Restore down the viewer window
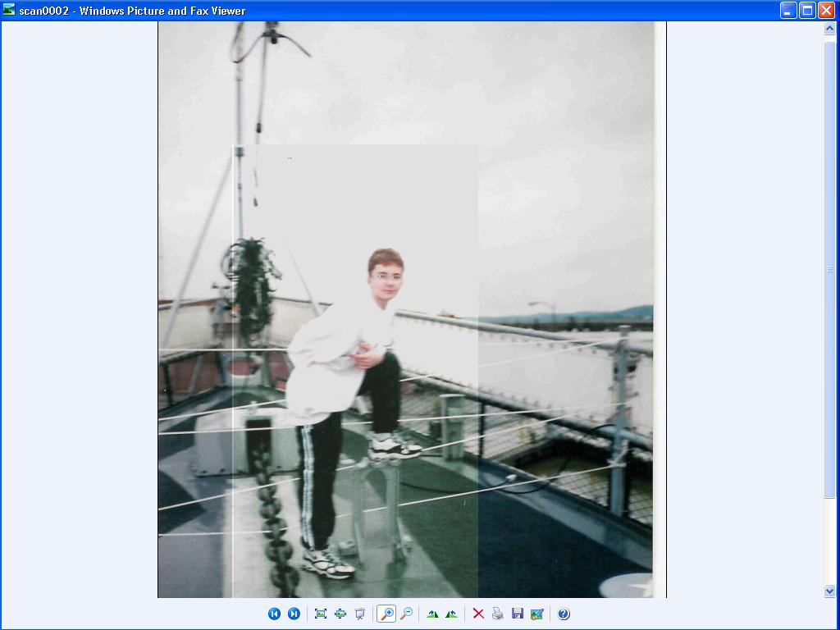The image size is (840, 630). click(x=807, y=11)
